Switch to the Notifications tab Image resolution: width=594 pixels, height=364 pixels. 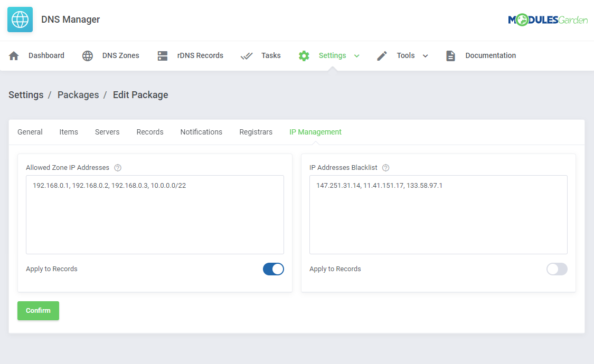[201, 132]
